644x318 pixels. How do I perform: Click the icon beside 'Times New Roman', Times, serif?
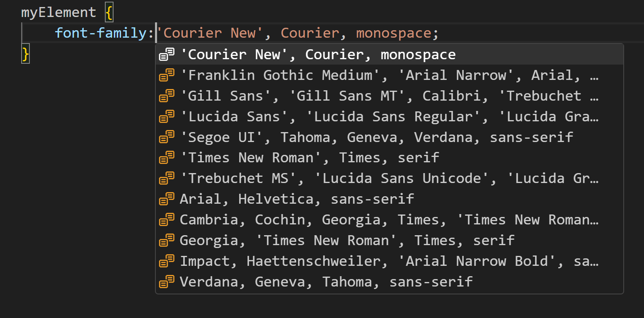pos(167,158)
